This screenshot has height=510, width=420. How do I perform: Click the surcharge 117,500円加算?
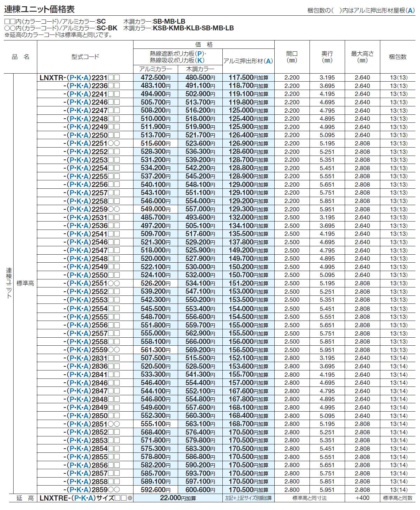pyautogui.click(x=249, y=77)
